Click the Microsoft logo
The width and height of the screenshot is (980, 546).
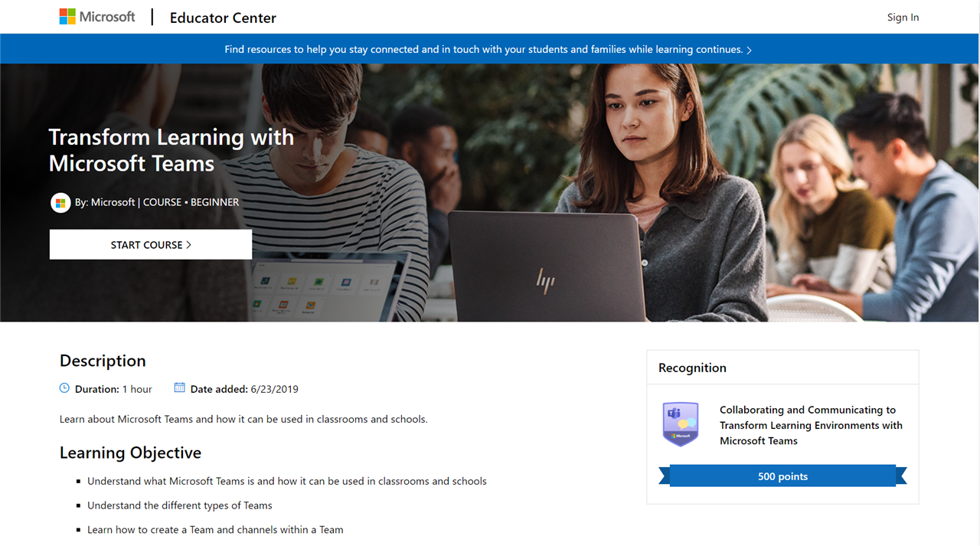(97, 17)
